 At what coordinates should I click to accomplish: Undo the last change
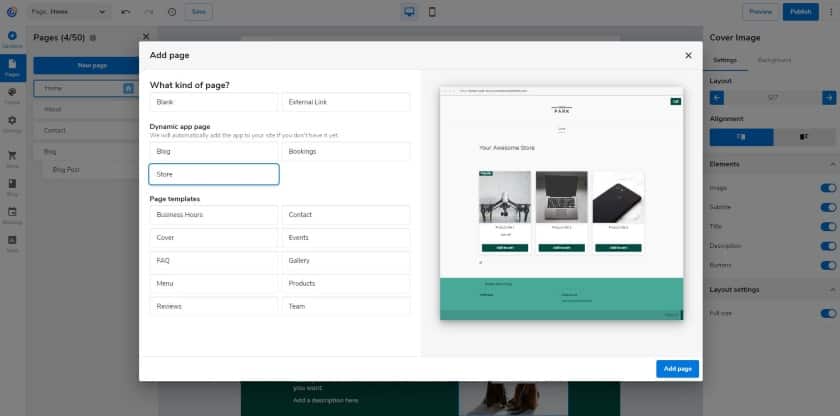125,12
